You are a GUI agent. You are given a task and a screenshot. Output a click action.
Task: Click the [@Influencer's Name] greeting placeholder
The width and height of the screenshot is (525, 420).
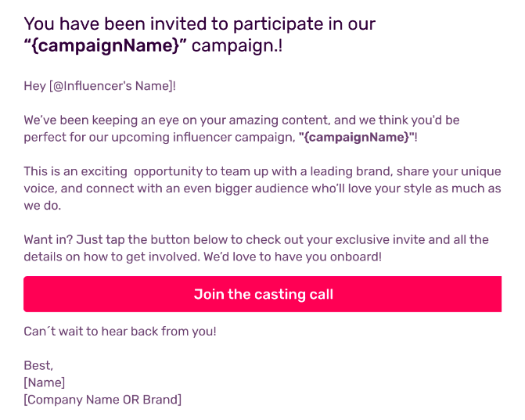(111, 86)
